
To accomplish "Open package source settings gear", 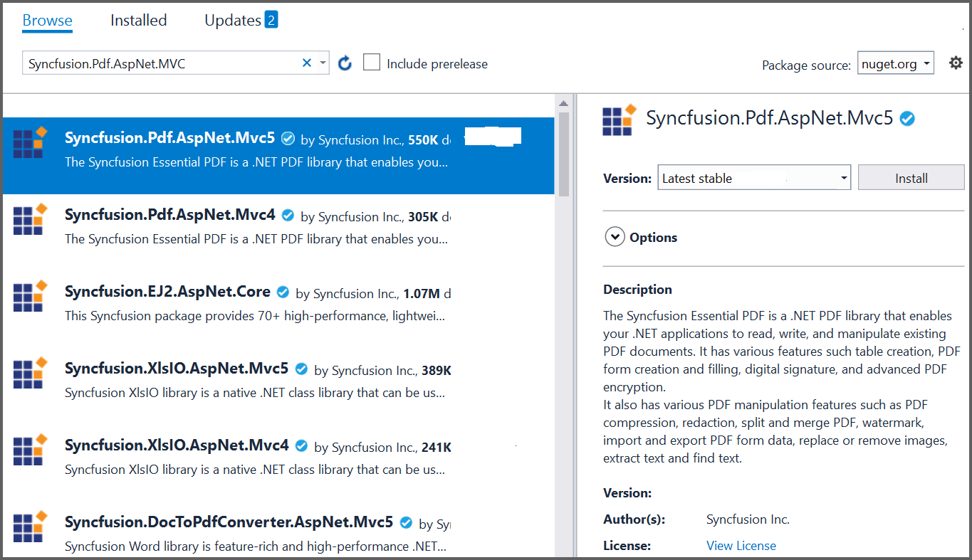I will click(x=956, y=63).
